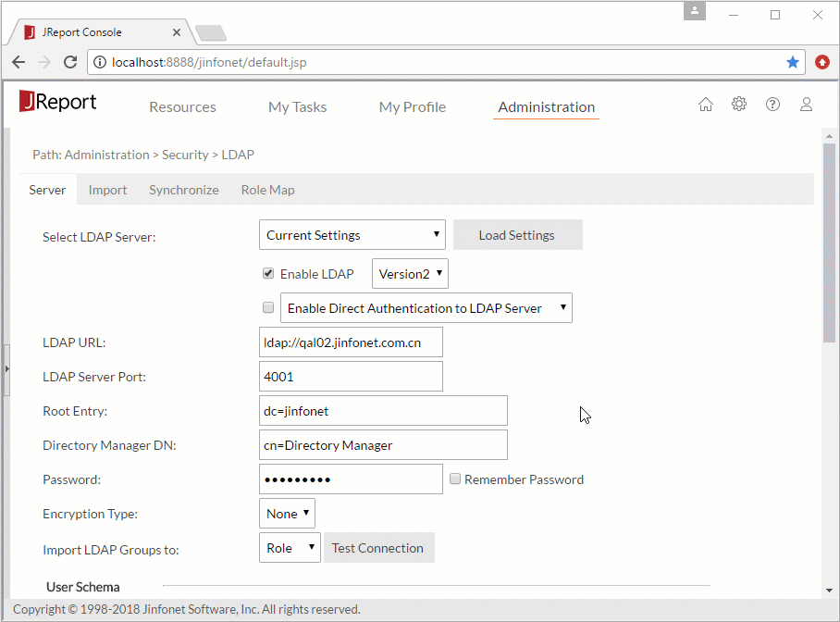Check the direct authentication checkbox

(x=268, y=307)
